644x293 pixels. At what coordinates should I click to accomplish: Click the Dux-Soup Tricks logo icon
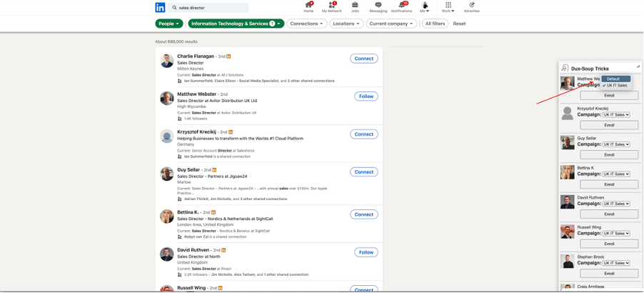tap(565, 68)
